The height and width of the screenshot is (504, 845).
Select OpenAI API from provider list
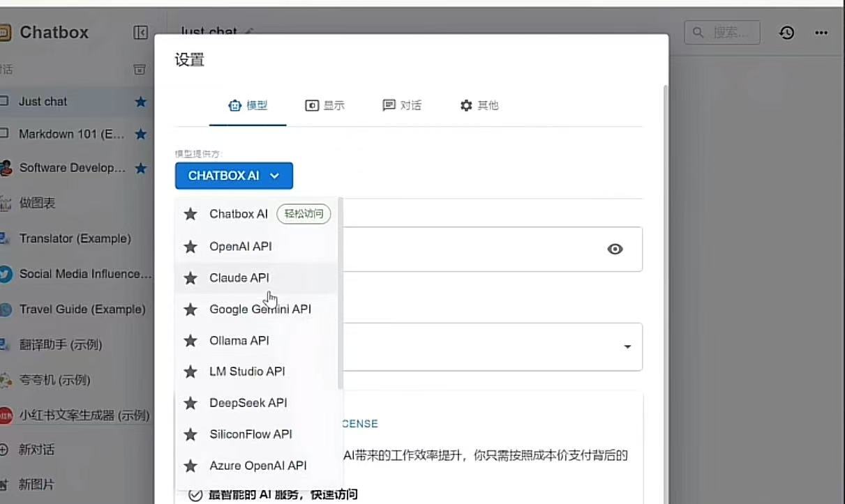click(x=257, y=246)
